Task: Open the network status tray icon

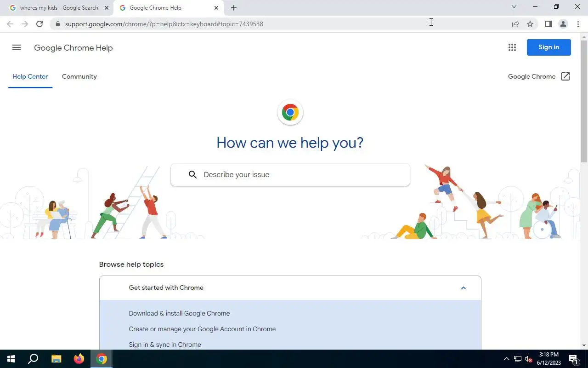Action: (518, 359)
